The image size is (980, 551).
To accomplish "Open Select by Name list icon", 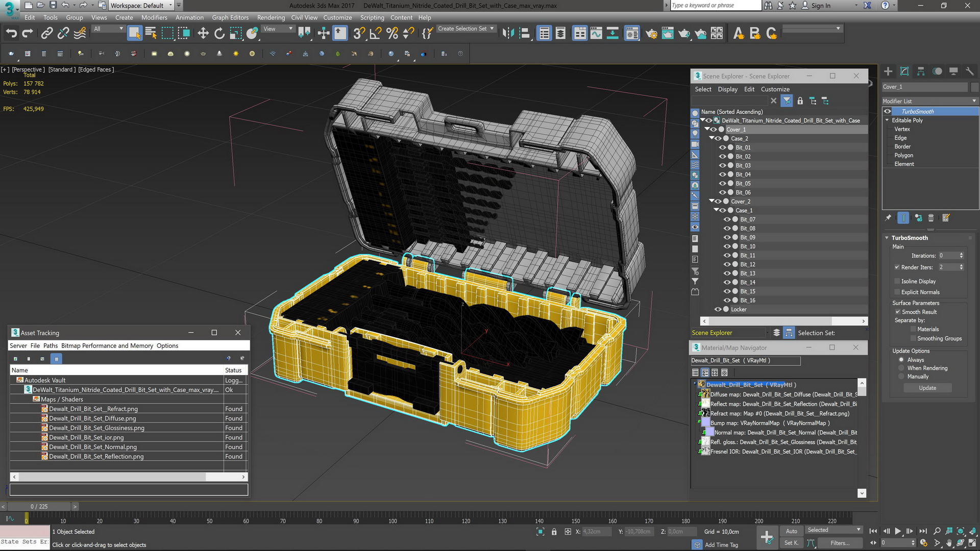I will [151, 34].
